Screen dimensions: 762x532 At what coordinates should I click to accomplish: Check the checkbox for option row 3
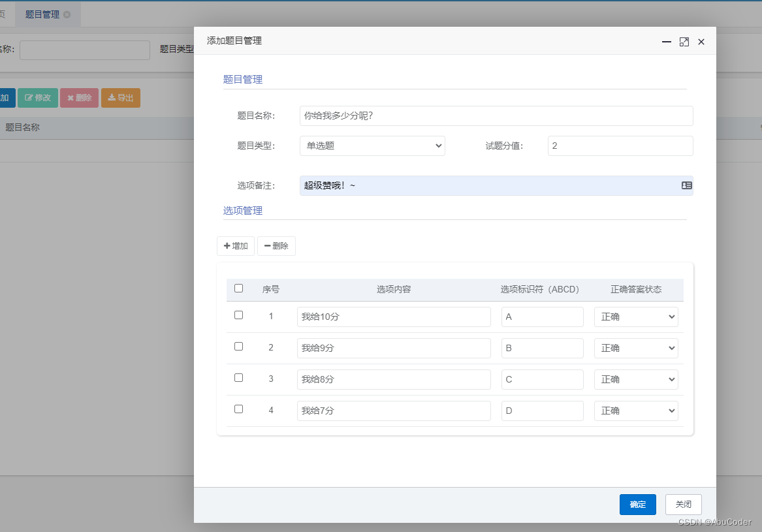(238, 377)
